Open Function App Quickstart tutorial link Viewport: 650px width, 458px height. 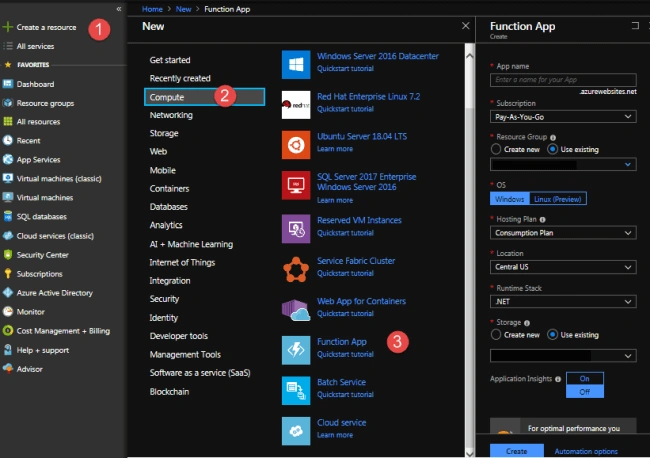pyautogui.click(x=345, y=354)
